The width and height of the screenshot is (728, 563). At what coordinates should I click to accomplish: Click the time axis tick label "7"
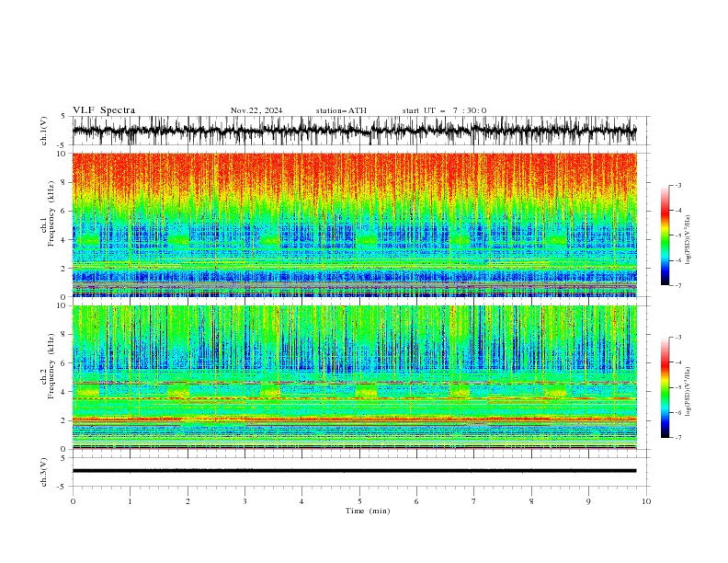(474, 501)
